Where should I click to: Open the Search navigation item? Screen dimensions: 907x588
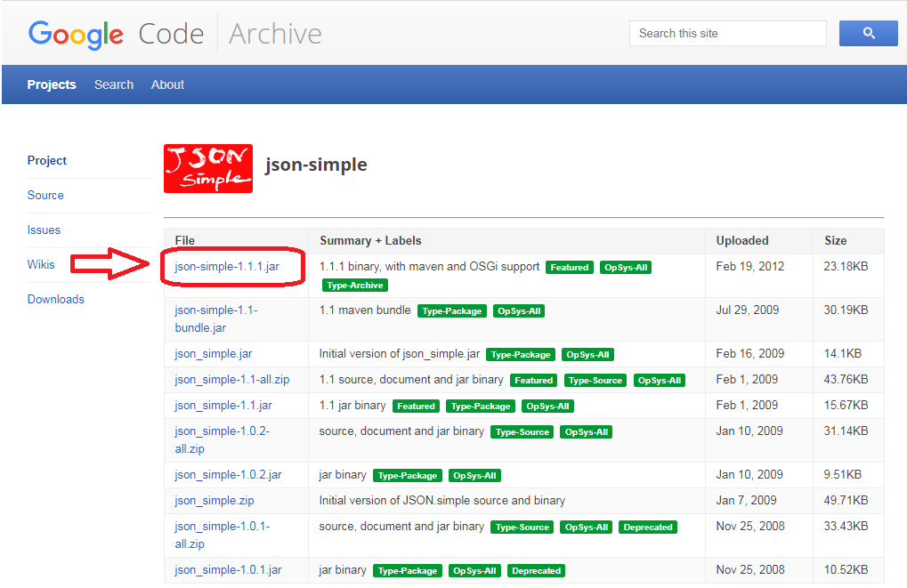click(114, 85)
